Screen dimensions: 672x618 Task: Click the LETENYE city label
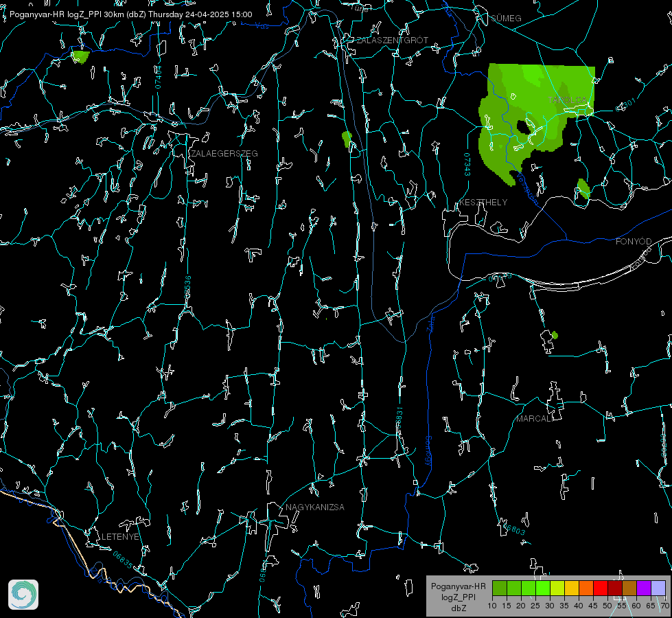120,537
